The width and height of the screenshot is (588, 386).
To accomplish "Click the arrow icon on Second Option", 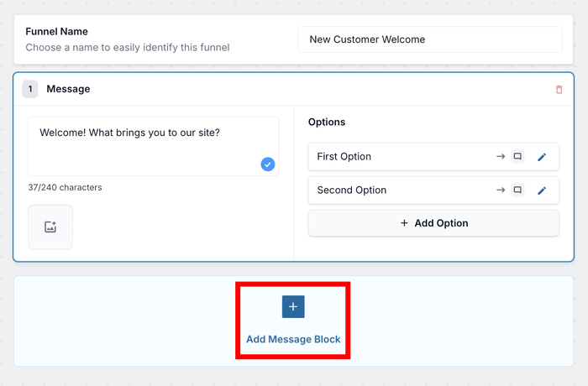I will click(x=501, y=190).
